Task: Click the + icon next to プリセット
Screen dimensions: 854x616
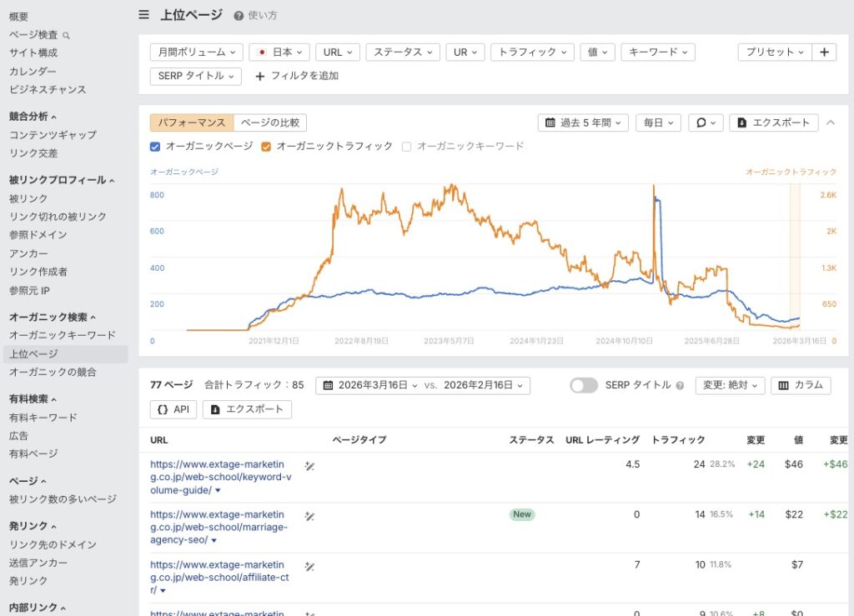Action: (x=824, y=52)
